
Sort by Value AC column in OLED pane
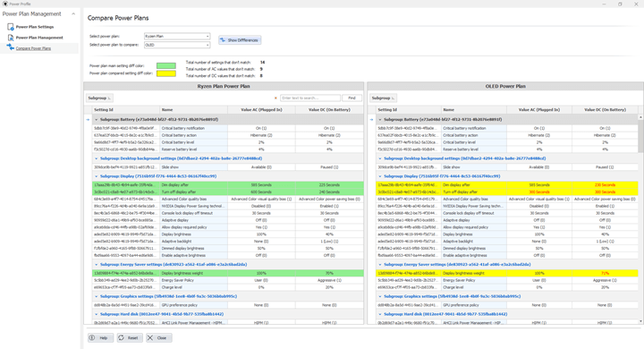click(x=539, y=110)
